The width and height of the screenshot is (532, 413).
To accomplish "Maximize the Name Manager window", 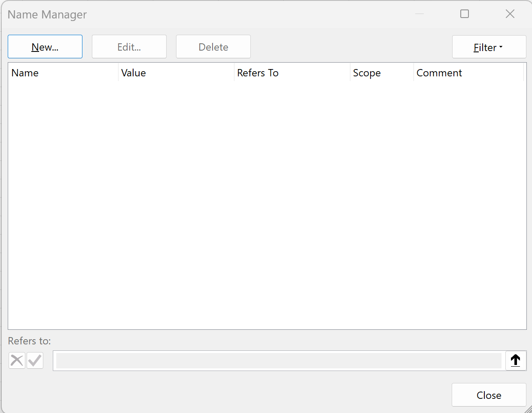I will click(x=465, y=14).
